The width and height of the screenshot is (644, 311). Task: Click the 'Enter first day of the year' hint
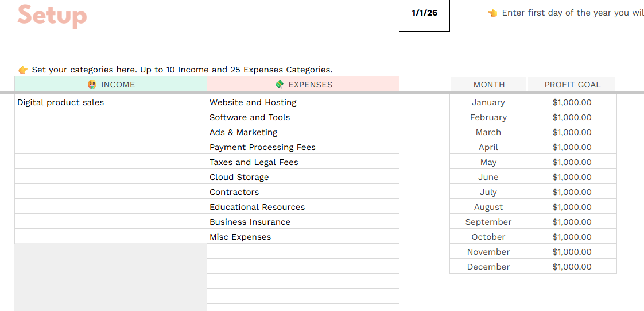566,13
